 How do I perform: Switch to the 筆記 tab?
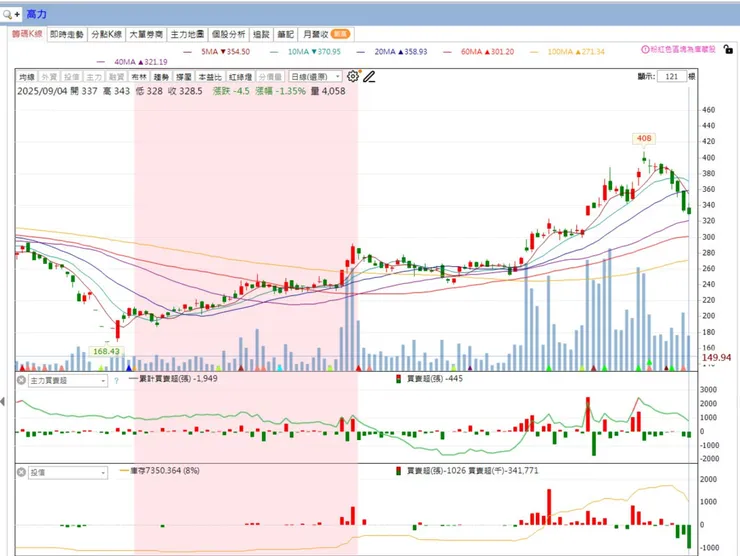tap(286, 34)
